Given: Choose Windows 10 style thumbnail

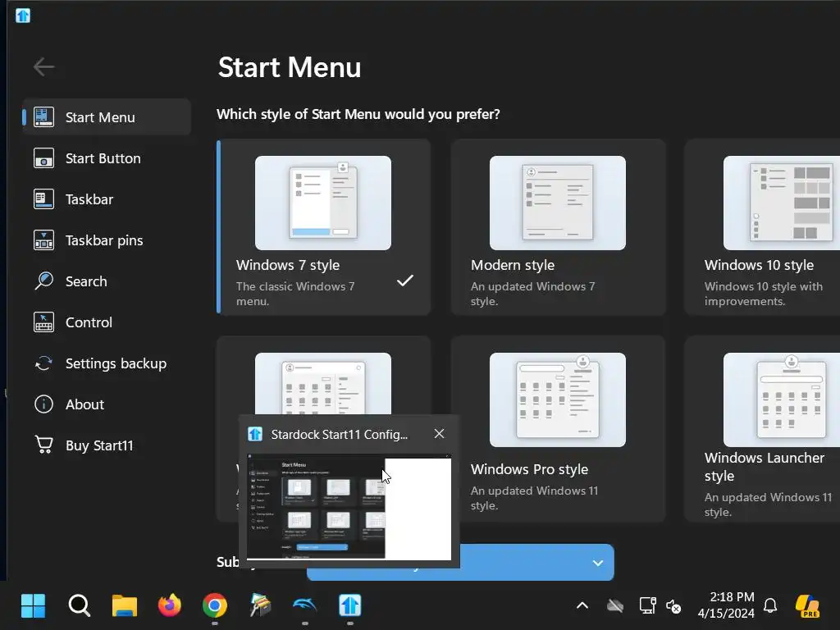Looking at the screenshot, I should pos(782,203).
